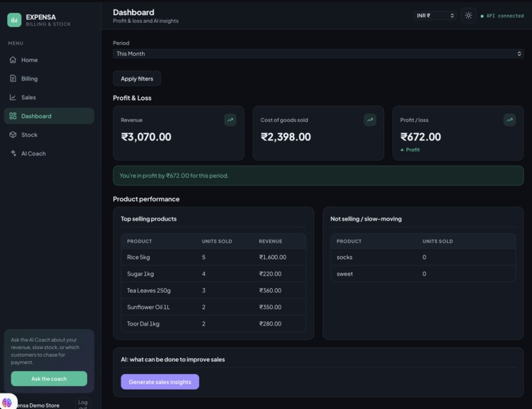This screenshot has height=409, width=532.
Task: Go to Home menu item
Action: 49,60
